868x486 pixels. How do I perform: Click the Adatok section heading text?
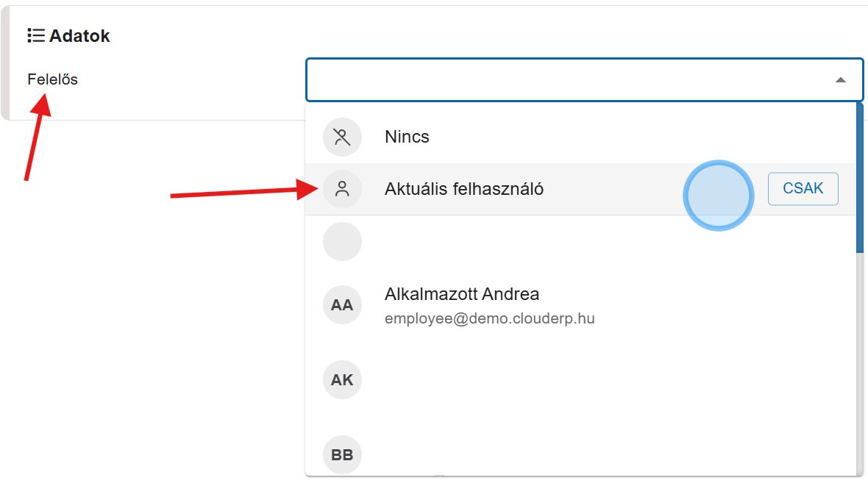(79, 35)
